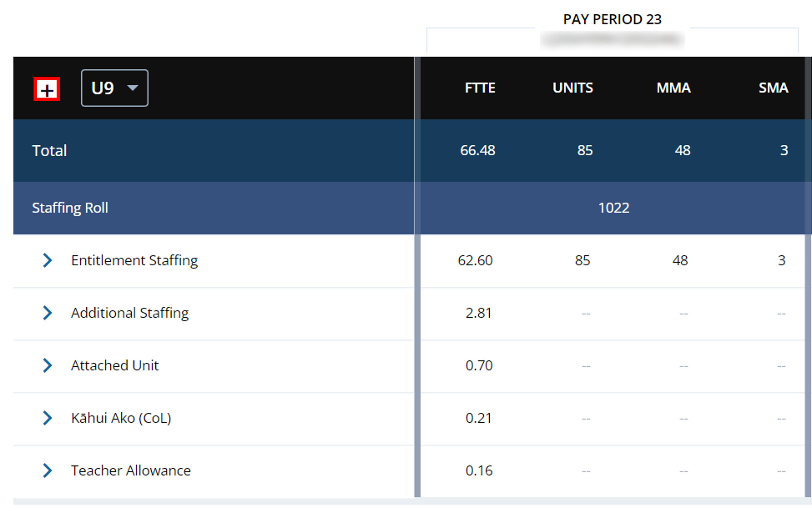Expand the Attached Unit row

click(47, 366)
